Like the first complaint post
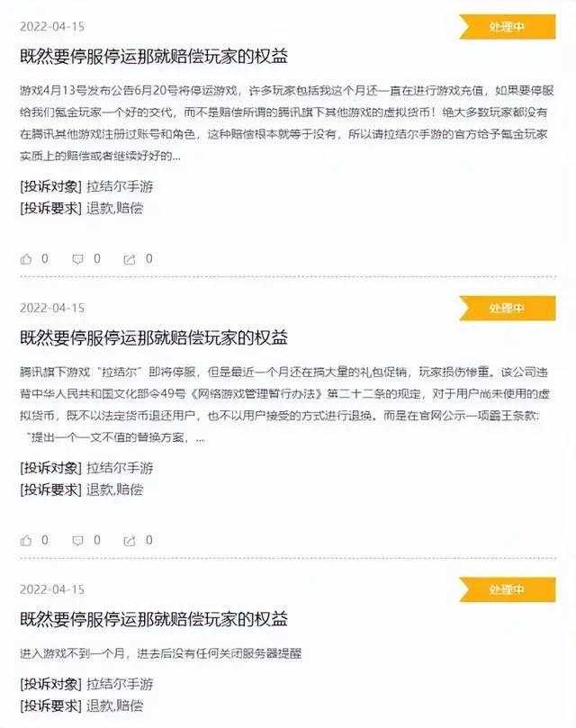This screenshot has height=728, width=576. click(26, 259)
